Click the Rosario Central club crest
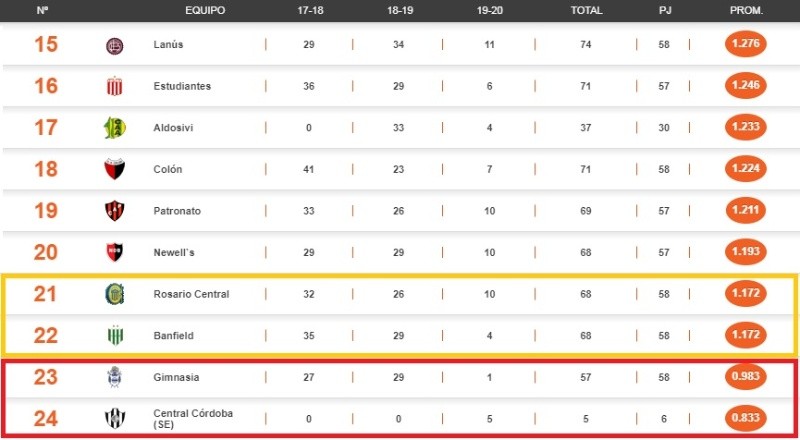800x440 pixels. click(114, 294)
